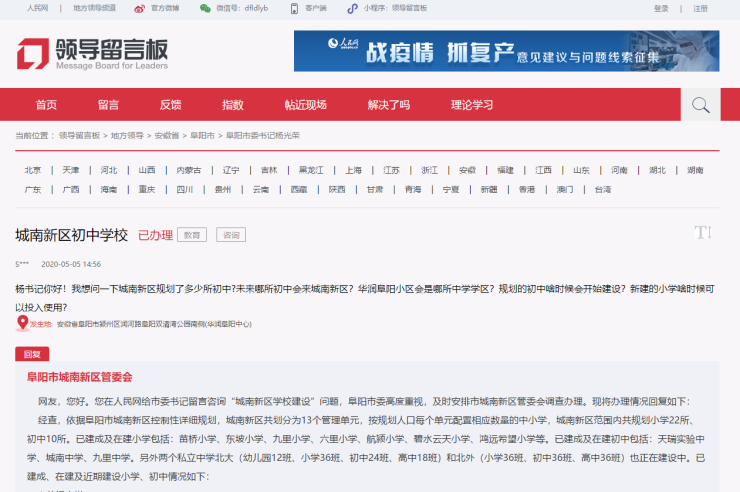Click the 已办理 status label
Screen dimensions: 740x492
(155, 235)
